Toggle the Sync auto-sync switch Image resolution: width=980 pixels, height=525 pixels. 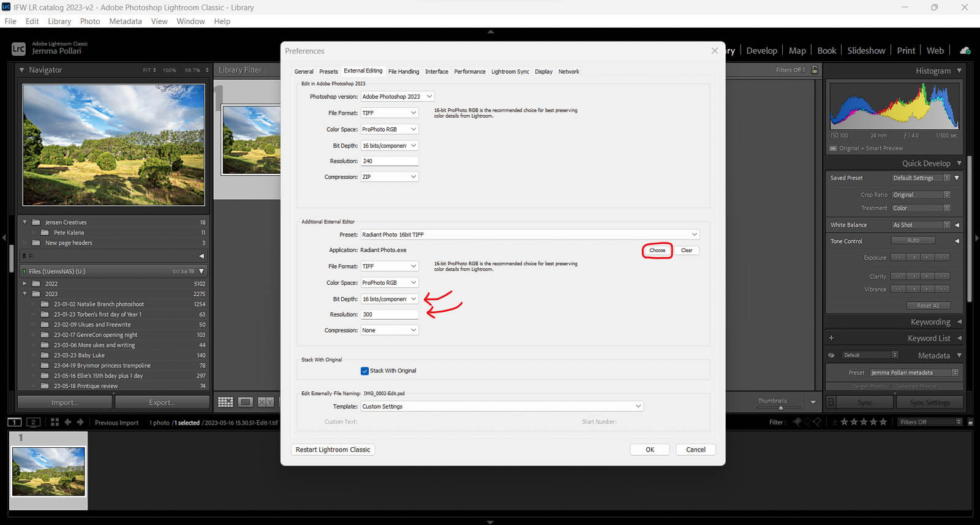pyautogui.click(x=831, y=402)
